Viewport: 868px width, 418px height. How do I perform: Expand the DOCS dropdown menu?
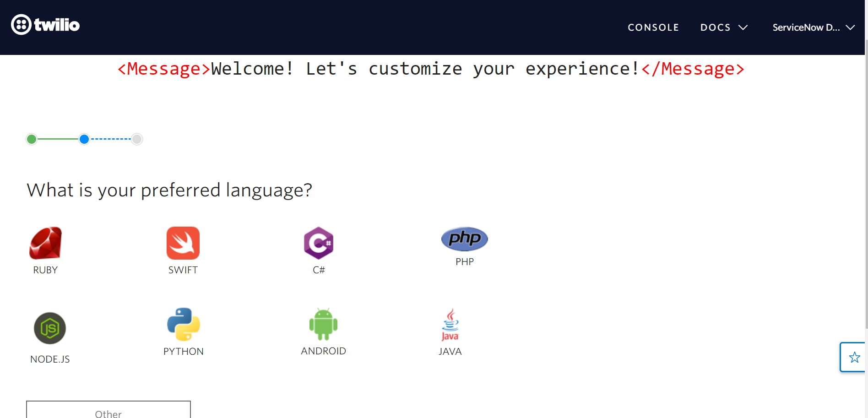pos(724,27)
